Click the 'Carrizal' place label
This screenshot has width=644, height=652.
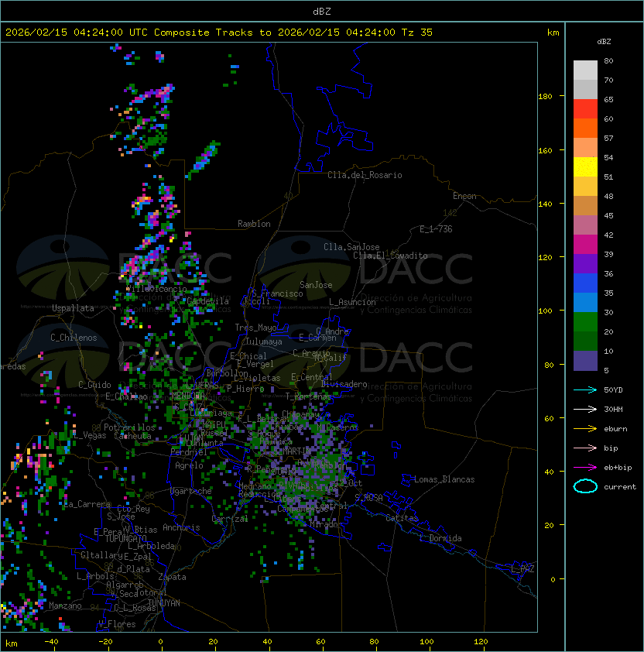[230, 519]
